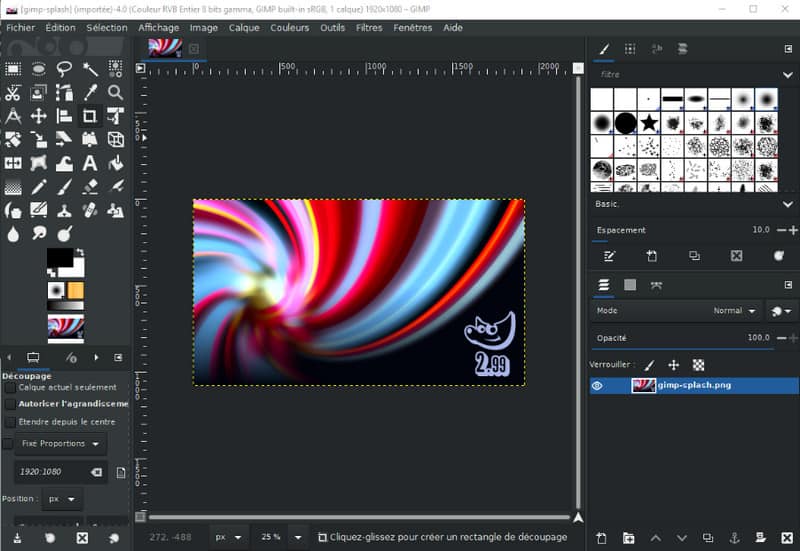Select the Blur water drop tool

[13, 234]
